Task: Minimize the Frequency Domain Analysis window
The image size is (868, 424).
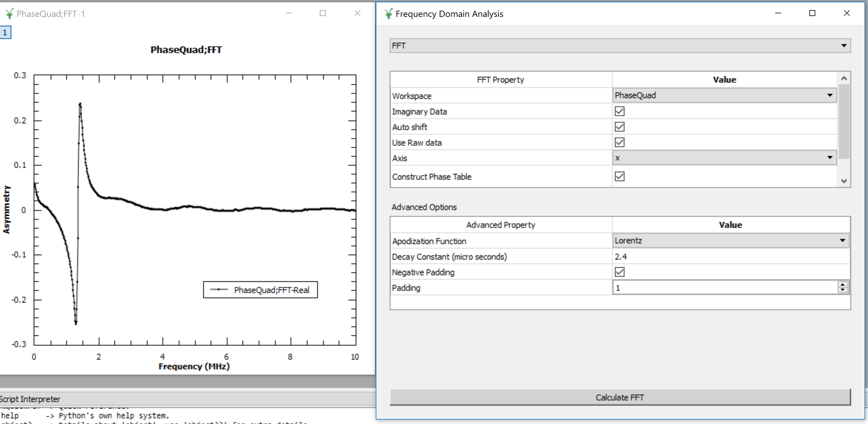Action: (778, 13)
